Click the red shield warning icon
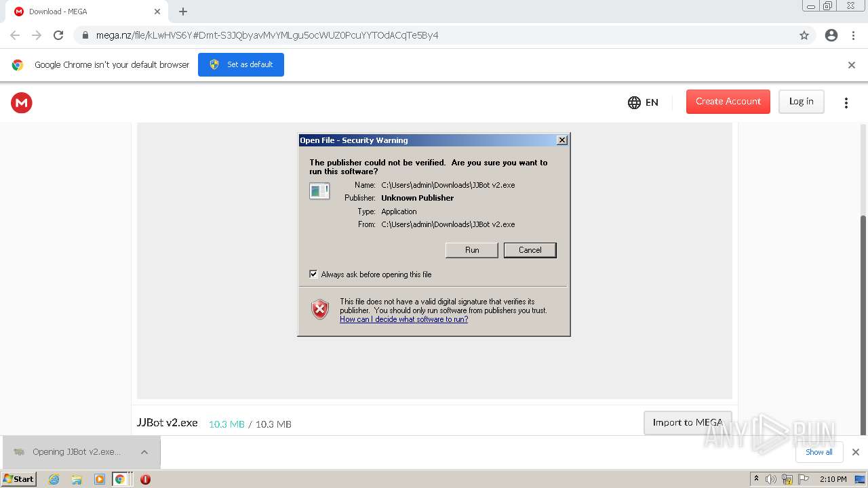 (x=320, y=310)
